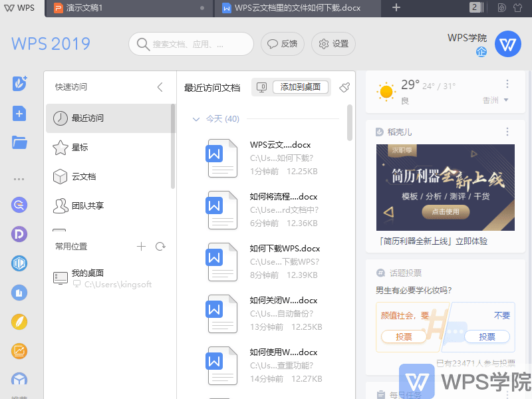This screenshot has width=532, height=399.
Task: Open「简历利器全新上线」立即体验 link
Action: 434,241
